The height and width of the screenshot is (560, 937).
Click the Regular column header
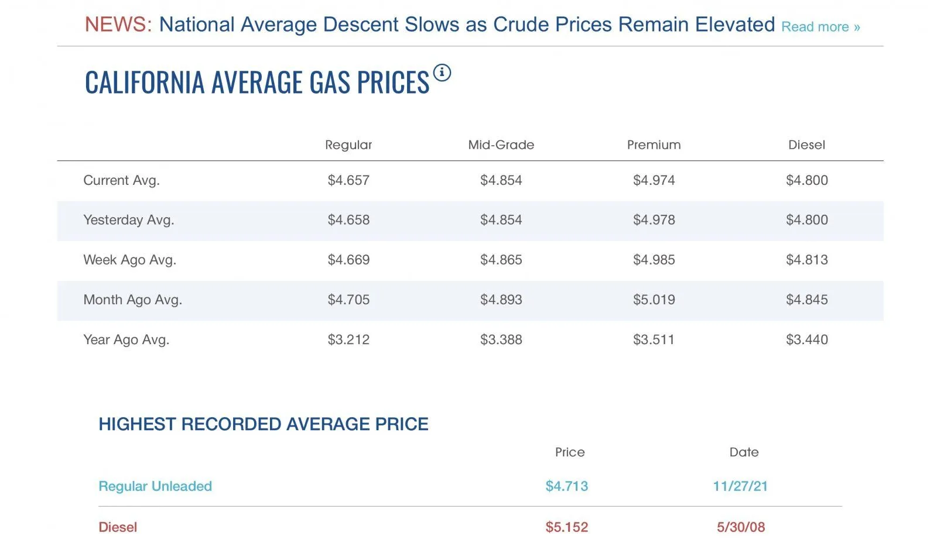point(348,145)
